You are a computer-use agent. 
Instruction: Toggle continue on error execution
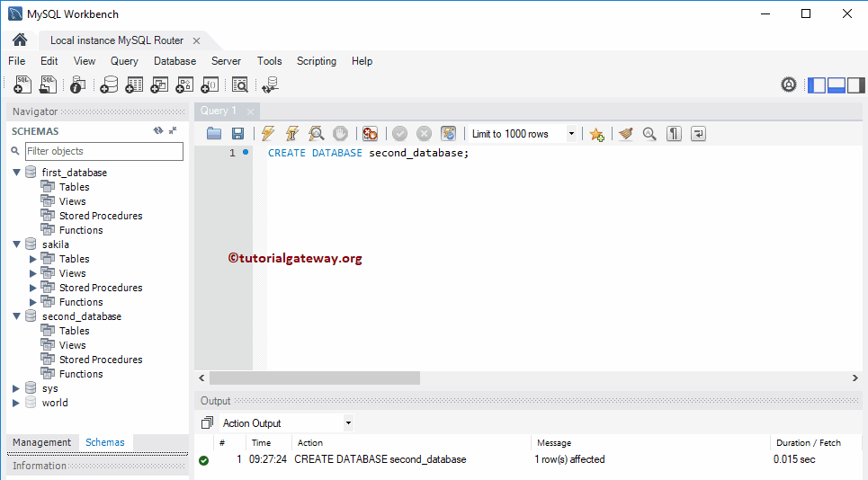(x=370, y=133)
